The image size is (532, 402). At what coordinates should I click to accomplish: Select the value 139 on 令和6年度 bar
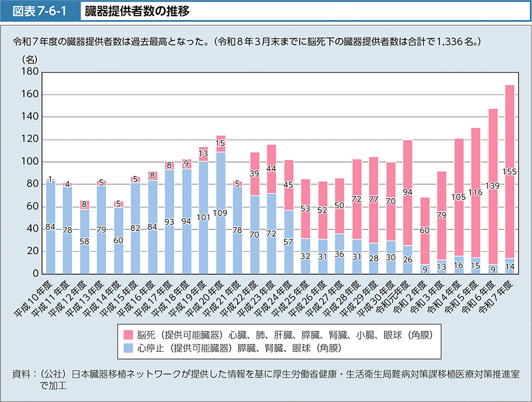tap(492, 186)
